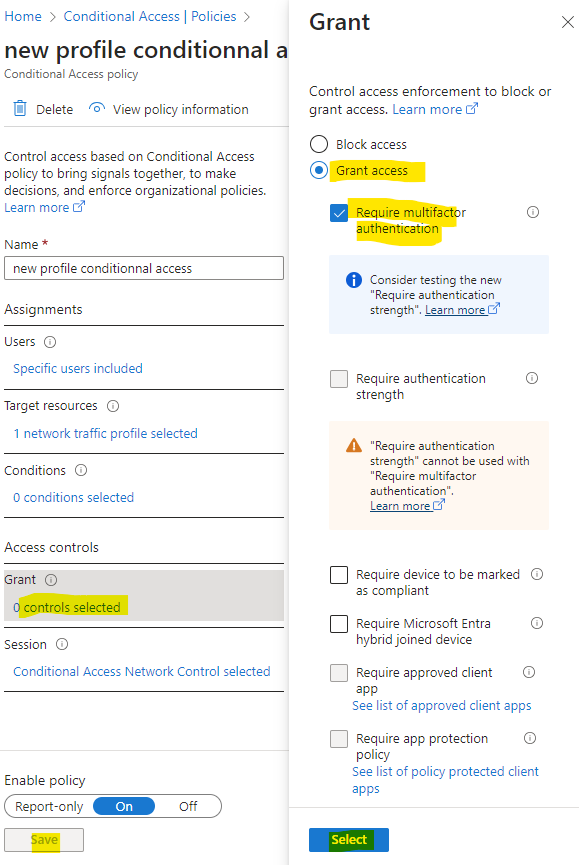The width and height of the screenshot is (579, 865).
Task: Click the View policy information eye icon
Action: pos(96,108)
